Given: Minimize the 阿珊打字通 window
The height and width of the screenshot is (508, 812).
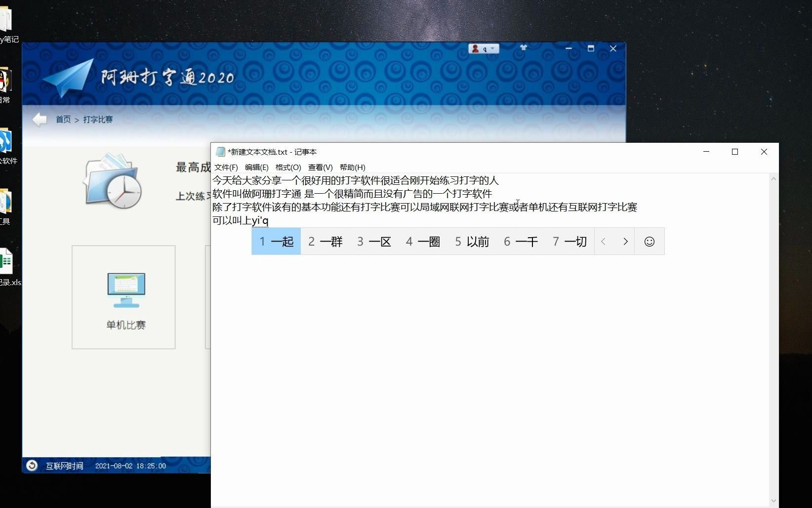Looking at the screenshot, I should pos(568,48).
